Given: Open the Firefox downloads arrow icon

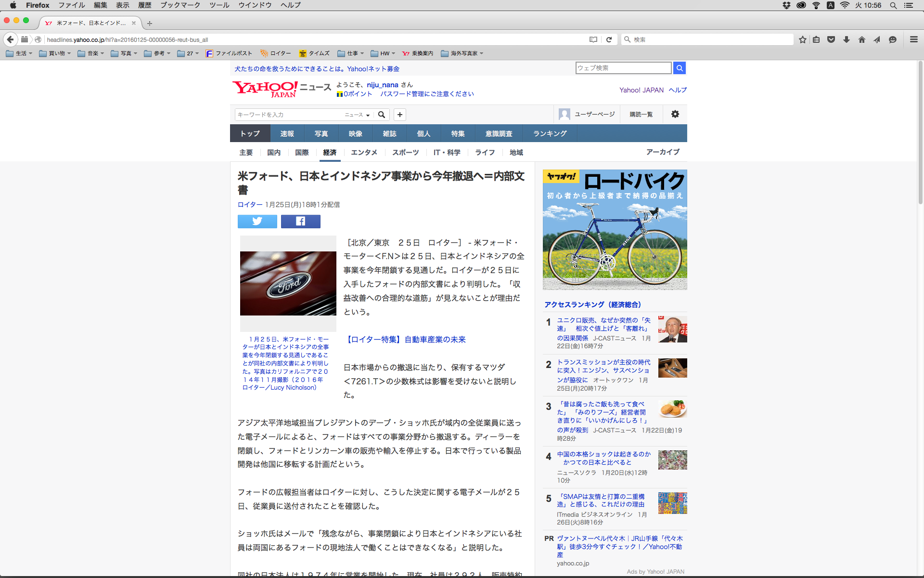Looking at the screenshot, I should pyautogui.click(x=846, y=39).
